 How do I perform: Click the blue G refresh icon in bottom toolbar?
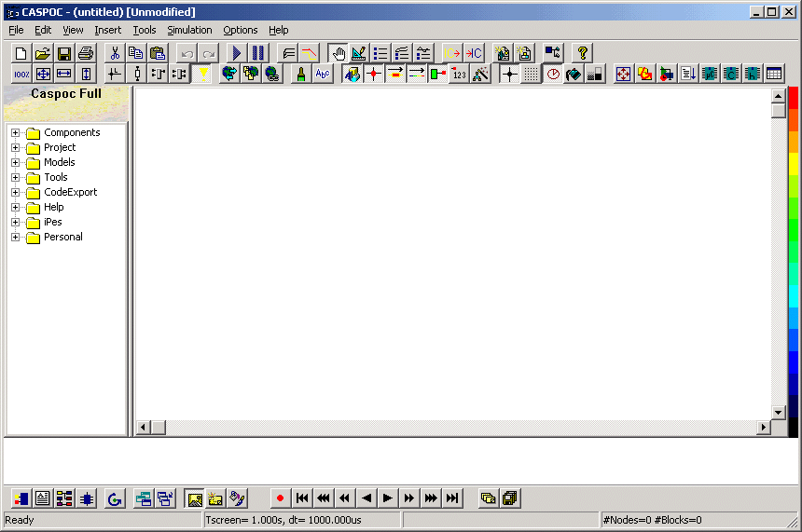point(115,498)
